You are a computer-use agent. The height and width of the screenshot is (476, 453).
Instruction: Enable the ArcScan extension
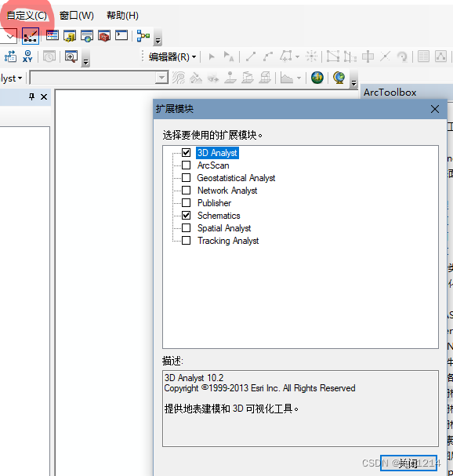click(187, 165)
